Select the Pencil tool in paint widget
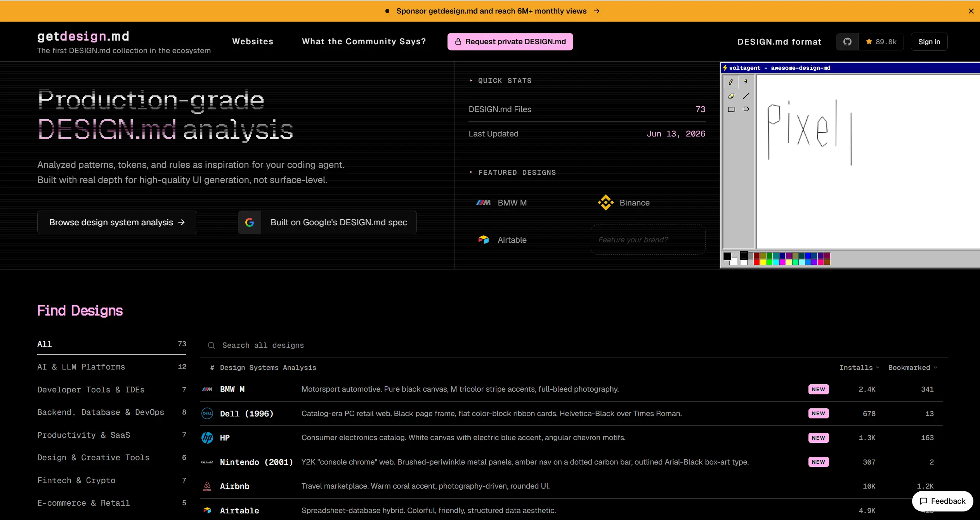Screen dimensions: 980x520 pos(731,82)
